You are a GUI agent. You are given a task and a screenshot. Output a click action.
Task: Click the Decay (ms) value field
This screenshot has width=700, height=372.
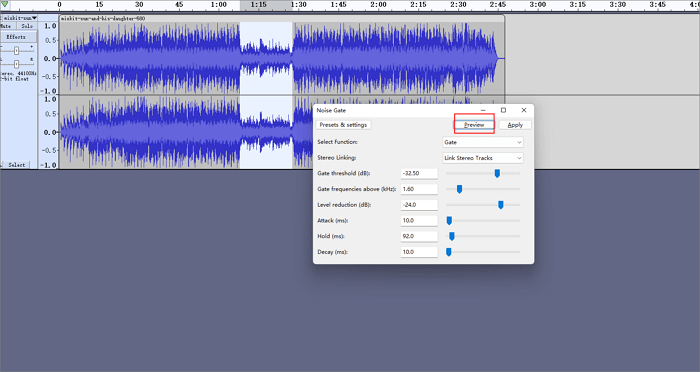coord(419,252)
